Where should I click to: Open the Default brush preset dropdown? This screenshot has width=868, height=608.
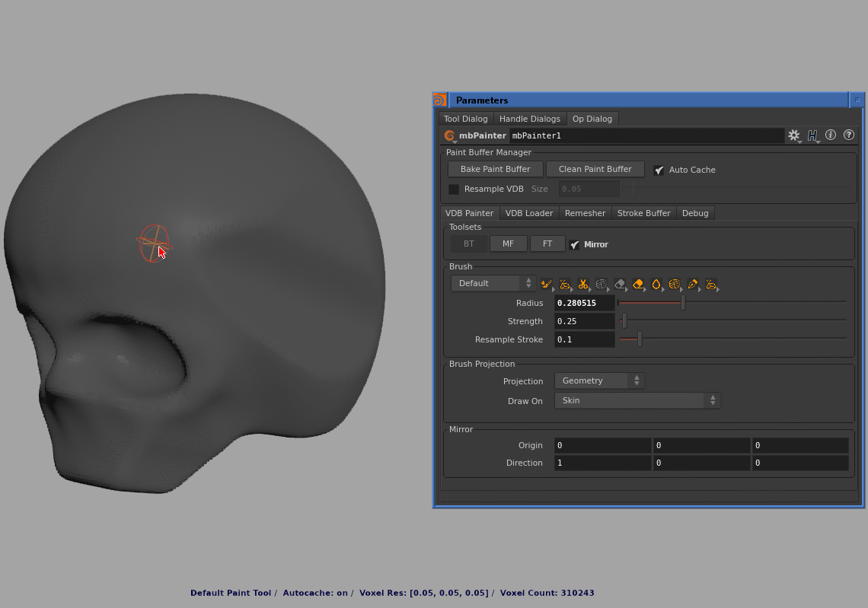coord(491,282)
